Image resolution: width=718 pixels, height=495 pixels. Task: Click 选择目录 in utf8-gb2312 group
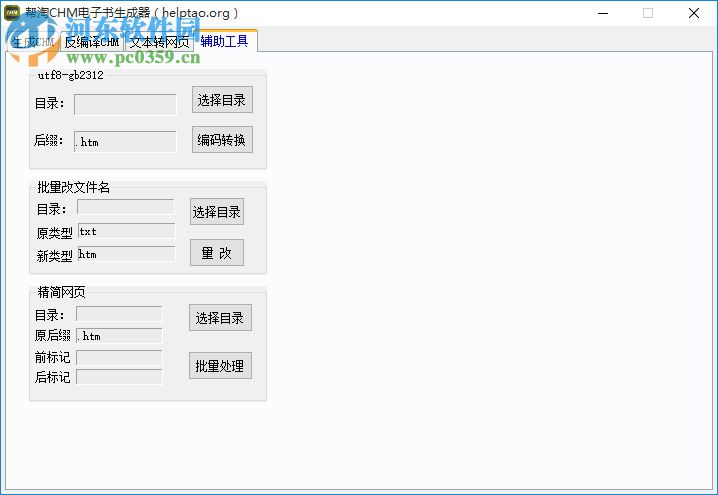[x=222, y=100]
